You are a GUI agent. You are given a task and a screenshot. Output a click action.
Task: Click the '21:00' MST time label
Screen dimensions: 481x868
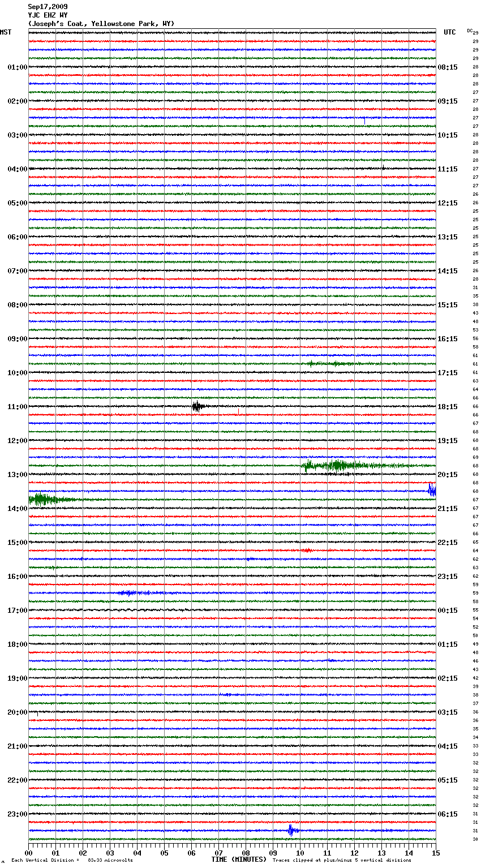(x=17, y=746)
